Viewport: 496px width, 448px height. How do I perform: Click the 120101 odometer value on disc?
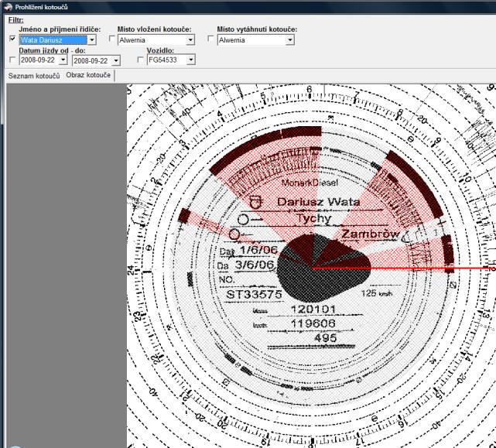coord(313,309)
